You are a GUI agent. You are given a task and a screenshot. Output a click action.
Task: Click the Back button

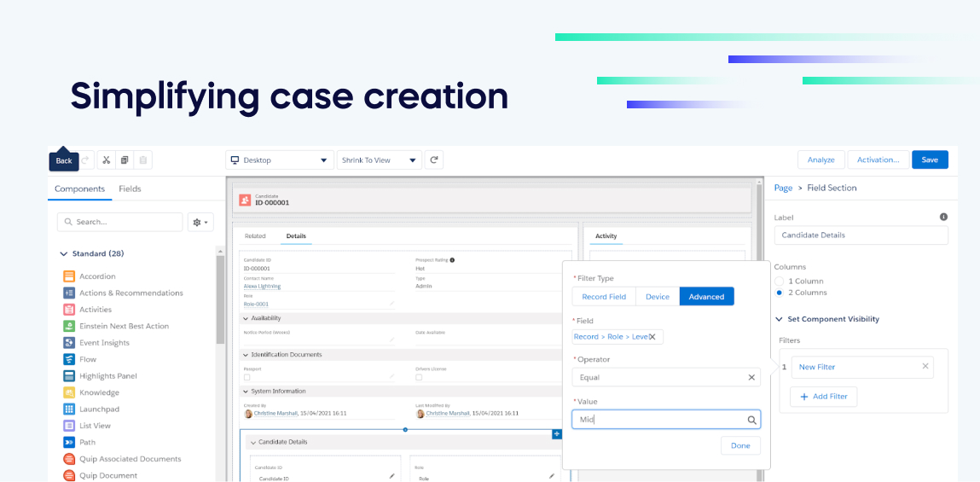[x=64, y=160]
